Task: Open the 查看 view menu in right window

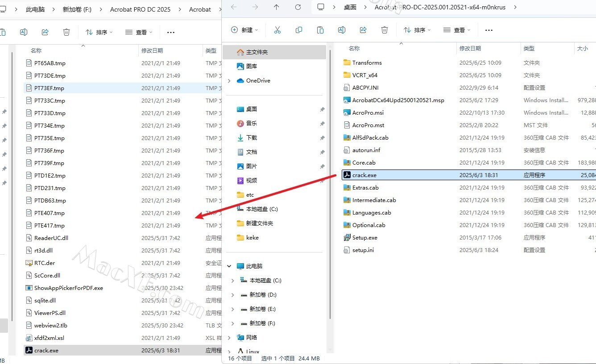Action: (x=457, y=30)
